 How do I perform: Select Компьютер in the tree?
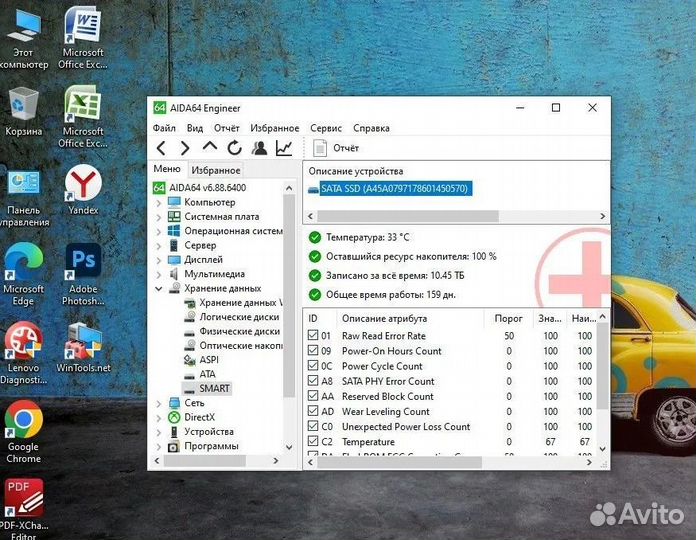210,202
